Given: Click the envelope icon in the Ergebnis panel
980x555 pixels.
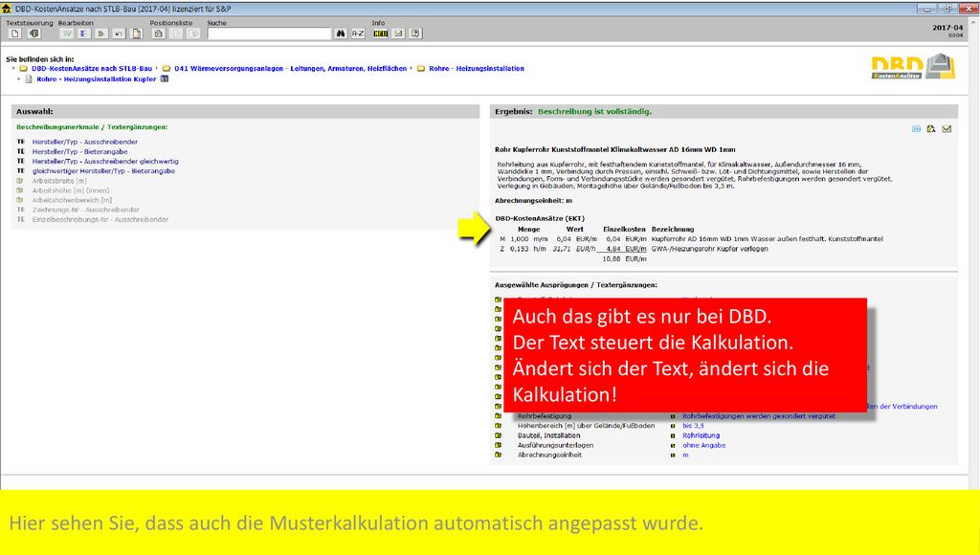Looking at the screenshot, I should tap(947, 129).
